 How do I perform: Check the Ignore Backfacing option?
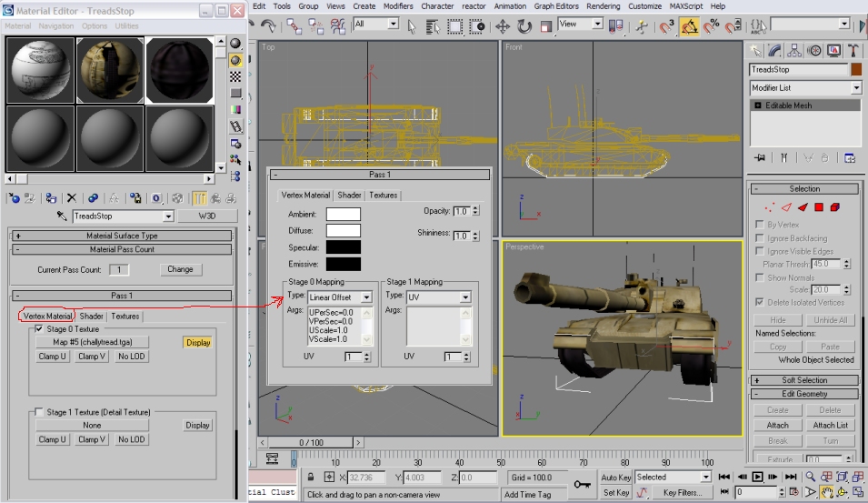pos(760,238)
